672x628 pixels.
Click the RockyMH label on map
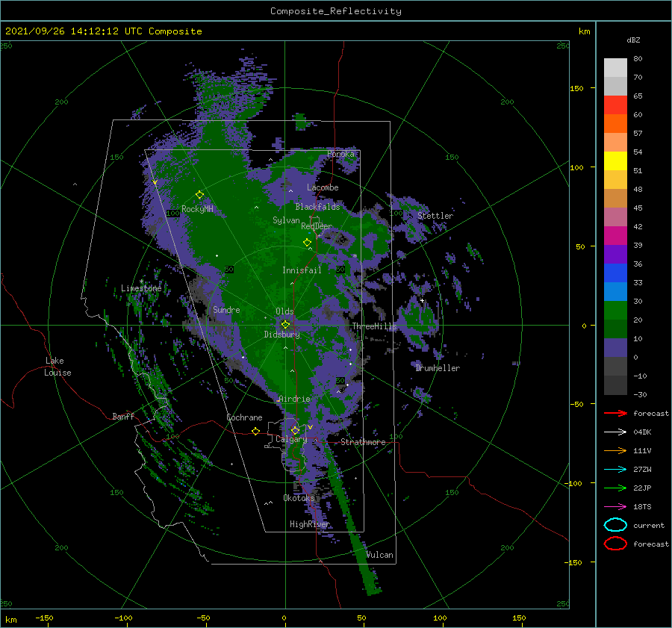pos(197,209)
